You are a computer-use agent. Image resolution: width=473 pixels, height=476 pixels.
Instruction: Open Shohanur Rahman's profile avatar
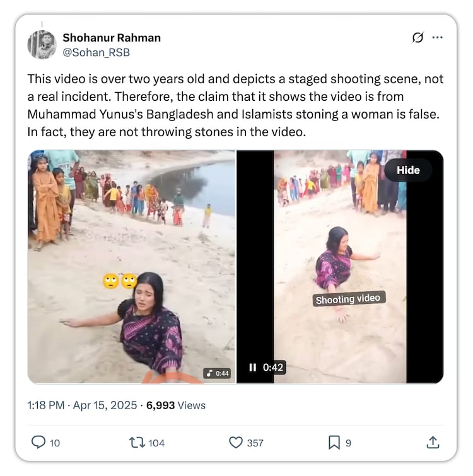click(x=42, y=44)
